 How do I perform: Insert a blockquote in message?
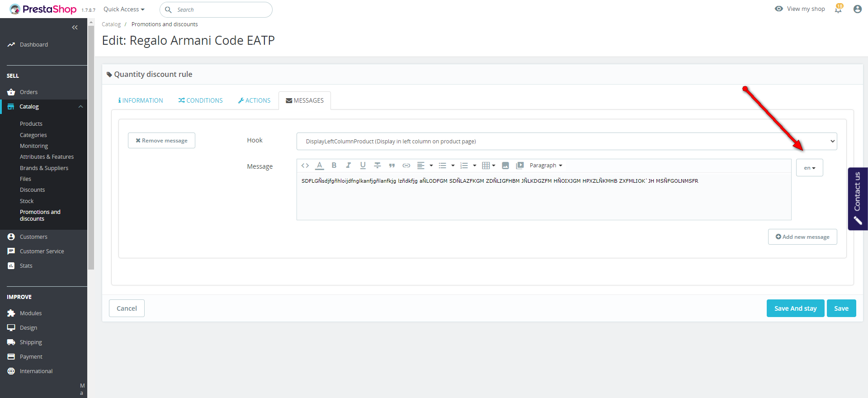tap(392, 166)
